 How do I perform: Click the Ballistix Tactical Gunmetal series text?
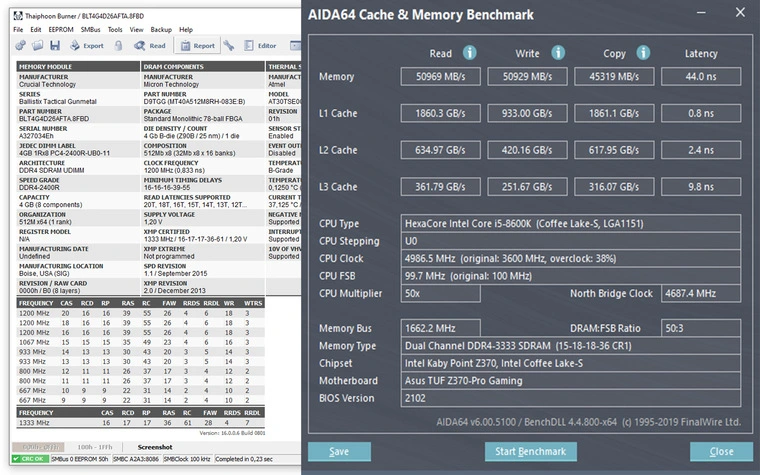coord(58,101)
